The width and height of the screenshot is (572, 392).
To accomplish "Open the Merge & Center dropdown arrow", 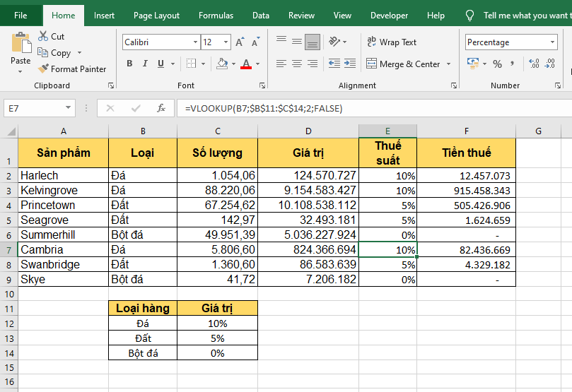I will (448, 64).
